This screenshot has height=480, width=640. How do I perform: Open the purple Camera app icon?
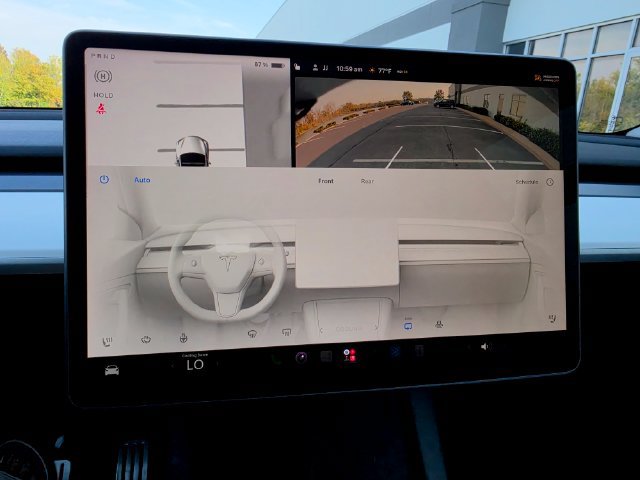point(301,358)
